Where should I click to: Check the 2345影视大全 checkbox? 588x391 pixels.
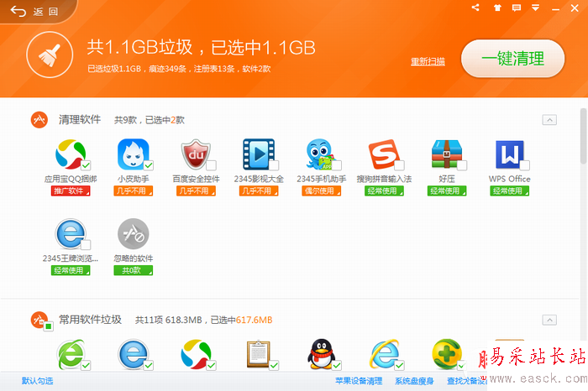[x=274, y=164]
